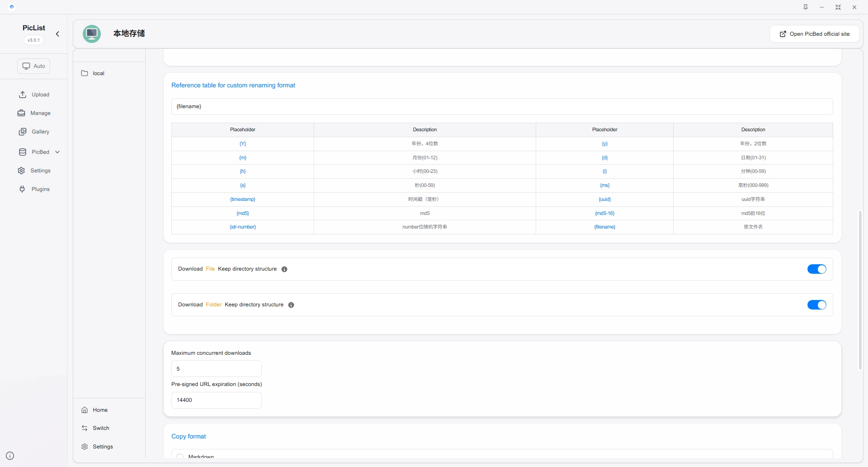This screenshot has height=467, width=868.
Task: Click the vertical scrollbar on the right
Action: tap(860, 290)
